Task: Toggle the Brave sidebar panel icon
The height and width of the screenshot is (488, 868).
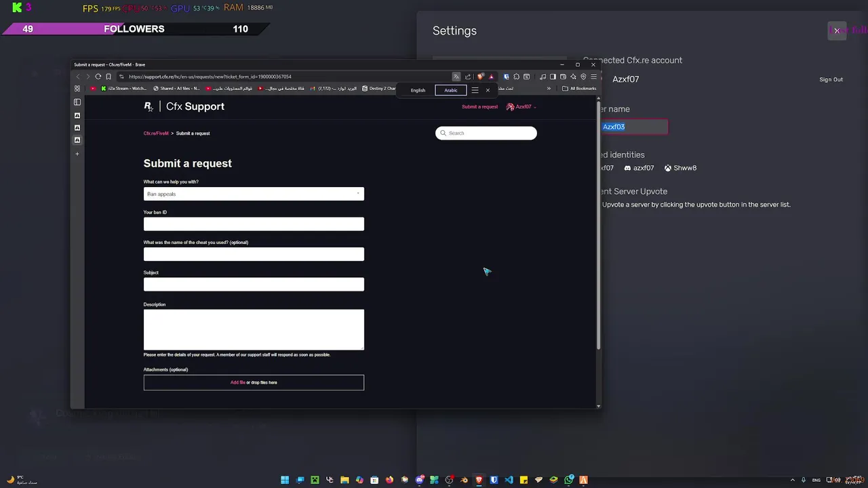Action: pyautogui.click(x=553, y=77)
